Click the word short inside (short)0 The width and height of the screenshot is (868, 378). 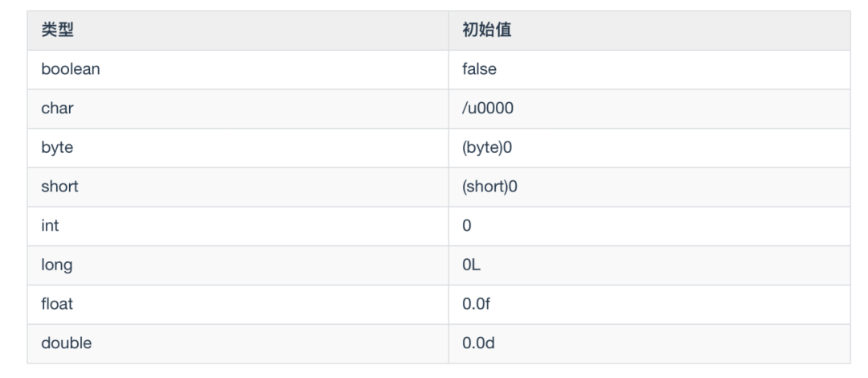click(x=486, y=187)
